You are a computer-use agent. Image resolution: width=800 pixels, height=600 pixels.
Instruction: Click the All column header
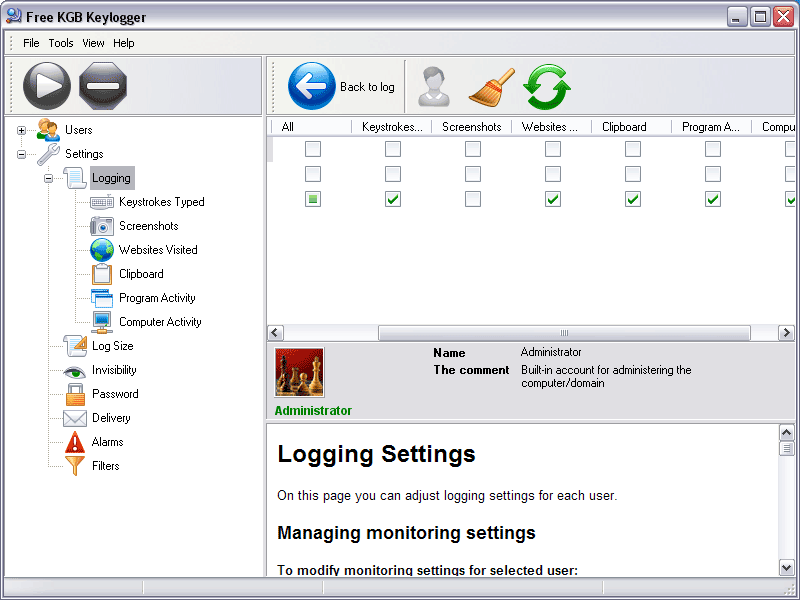click(312, 127)
